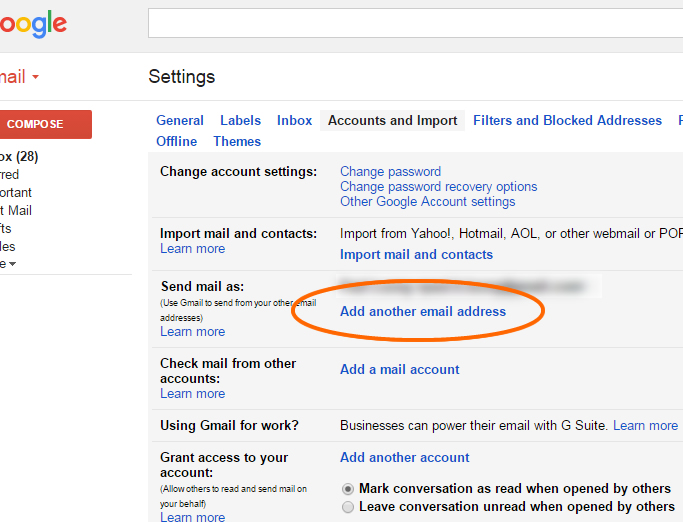Click Change password recovery options
The image size is (683, 522).
click(x=439, y=186)
